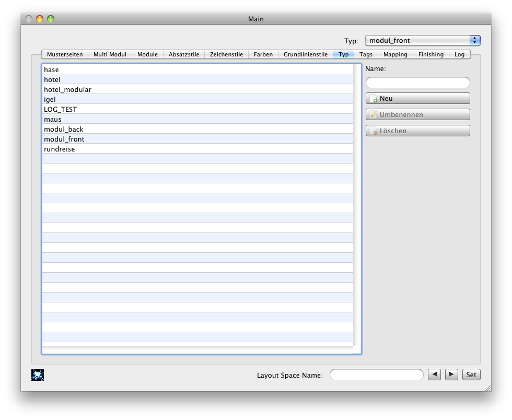Open the Multi Modul tab
Viewport: 512px width, 420px height.
click(110, 54)
